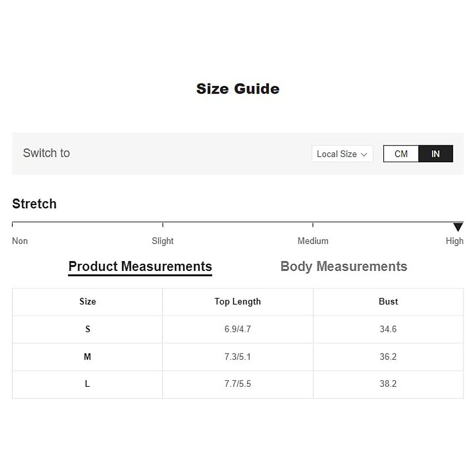Viewport: 476px width, 476px height.
Task: Click top length value 7.3/5.1
Action: tap(238, 357)
